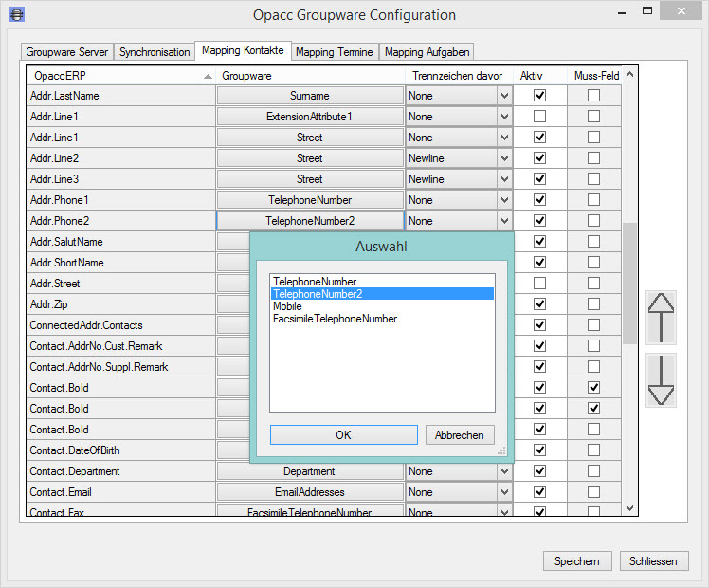This screenshot has height=588, width=709.
Task: Check Muss-Feld for Addr.Phone1
Action: click(593, 199)
